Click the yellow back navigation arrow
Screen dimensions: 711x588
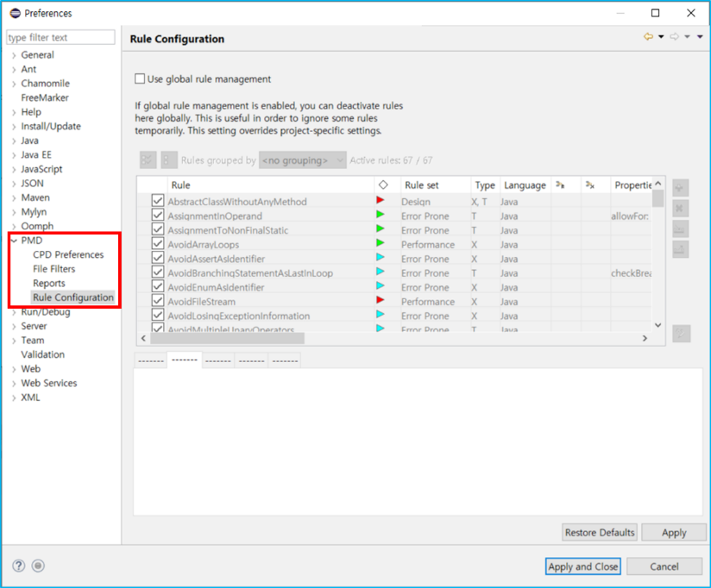(x=648, y=37)
